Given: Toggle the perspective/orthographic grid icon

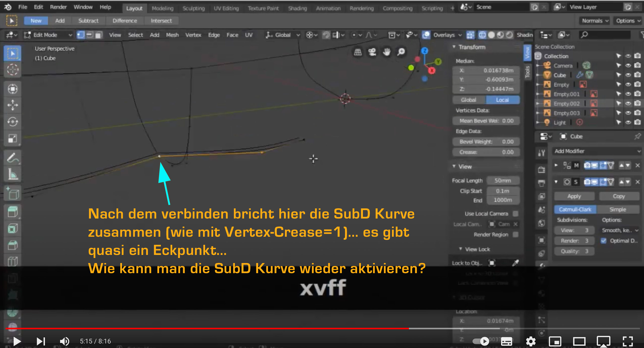Looking at the screenshot, I should pyautogui.click(x=358, y=52).
